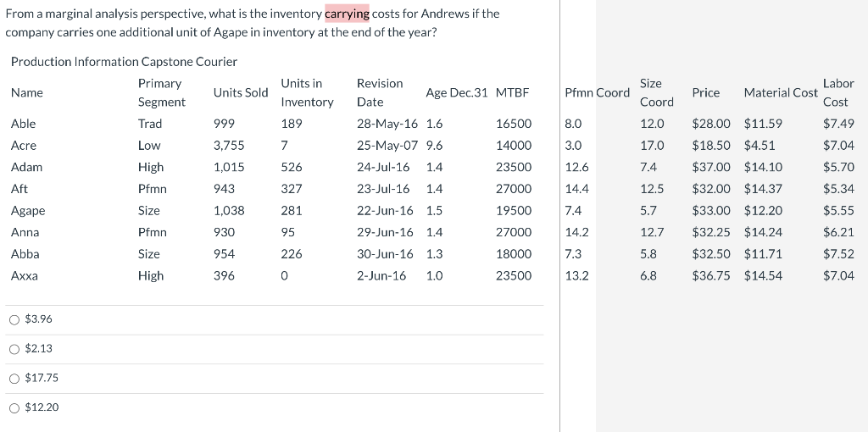Click the product name 'Acre'
The image size is (868, 432).
(24, 146)
